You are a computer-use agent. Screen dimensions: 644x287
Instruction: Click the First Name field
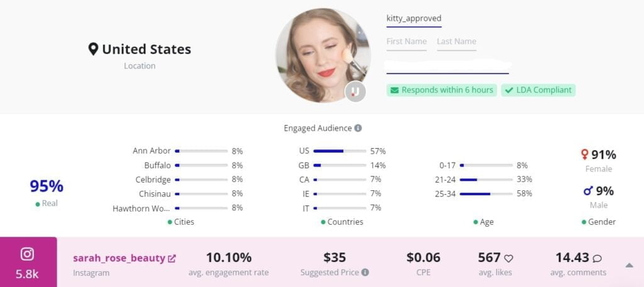point(406,42)
